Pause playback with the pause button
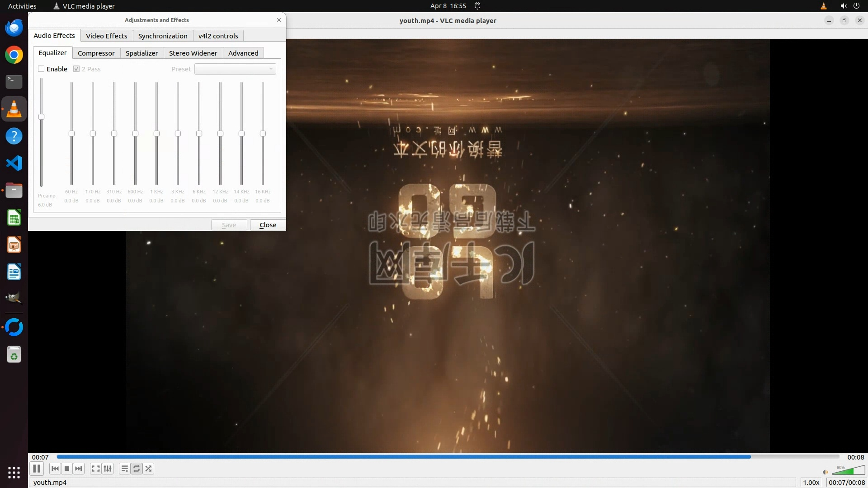Viewport: 868px width, 488px height. [37, 469]
